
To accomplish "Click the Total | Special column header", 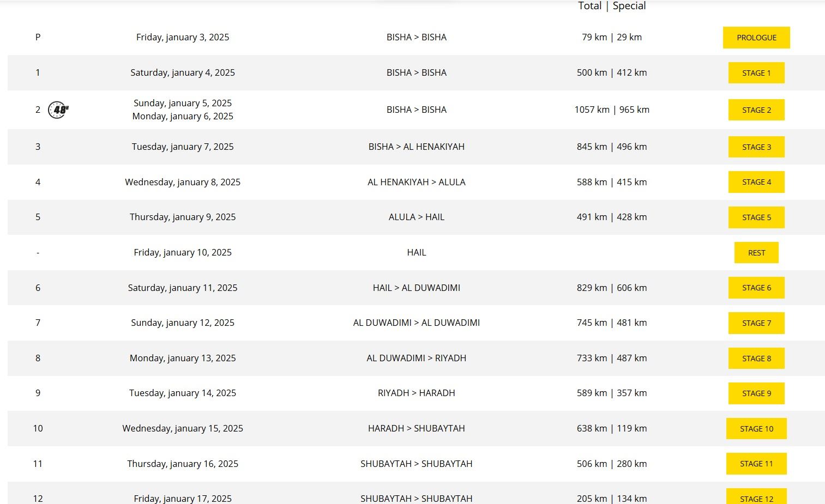I will click(612, 6).
